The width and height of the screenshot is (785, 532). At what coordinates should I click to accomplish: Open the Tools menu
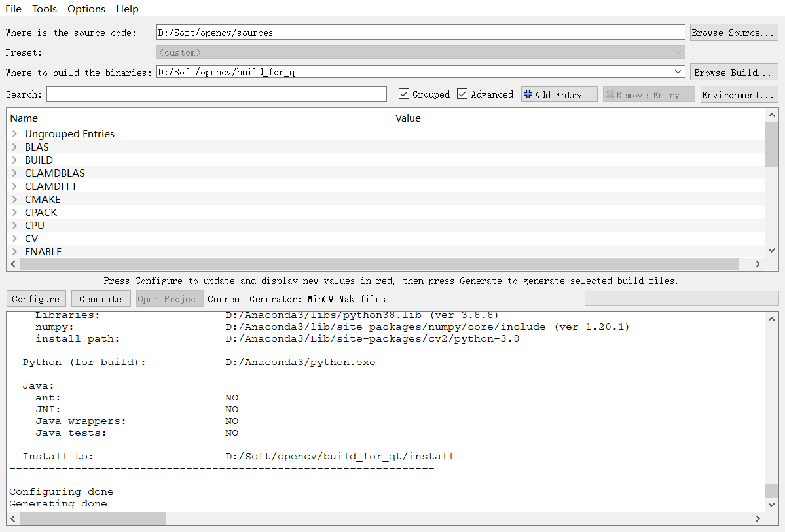pos(44,9)
